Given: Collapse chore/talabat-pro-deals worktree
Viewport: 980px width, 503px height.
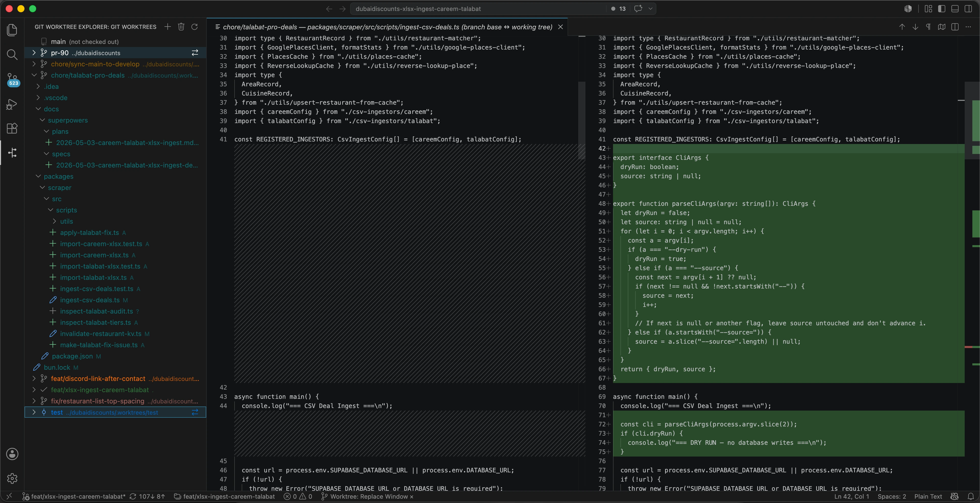Looking at the screenshot, I should (34, 75).
